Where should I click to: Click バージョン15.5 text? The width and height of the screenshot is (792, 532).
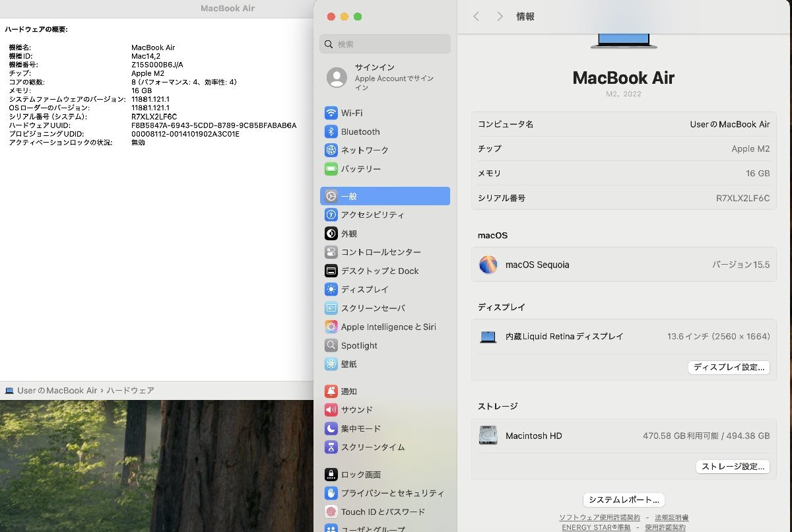[741, 265]
